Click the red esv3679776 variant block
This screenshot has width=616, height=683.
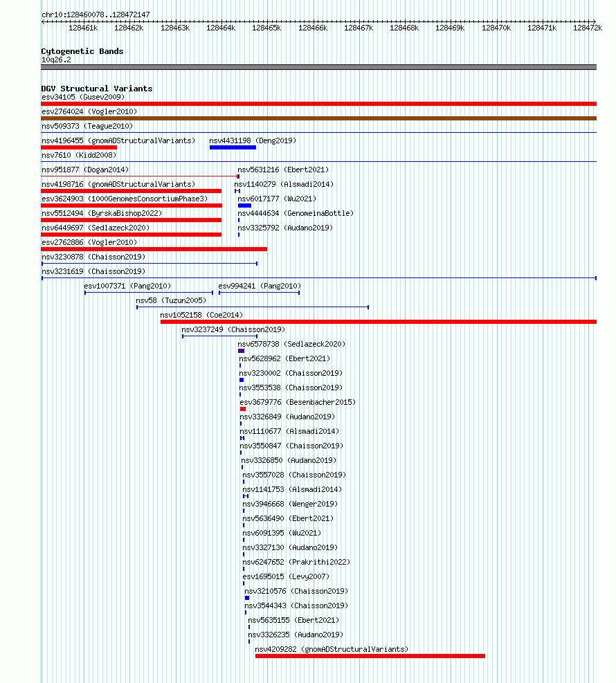tap(243, 409)
